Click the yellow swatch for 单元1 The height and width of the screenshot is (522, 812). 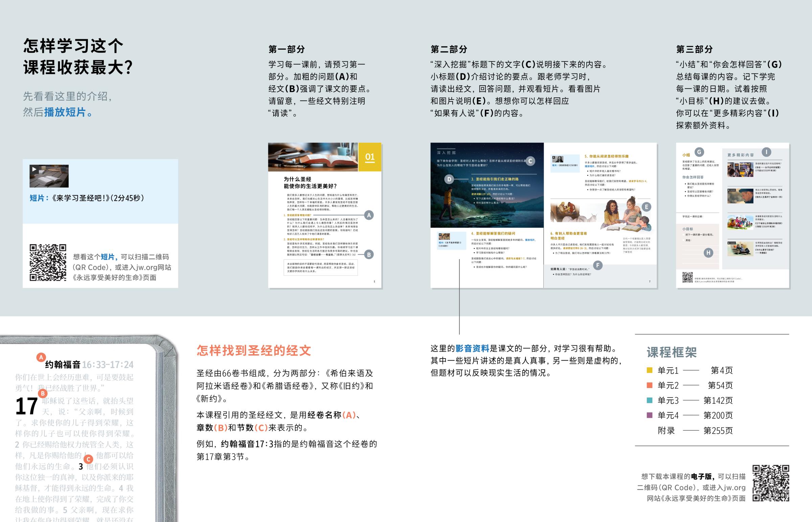click(649, 370)
